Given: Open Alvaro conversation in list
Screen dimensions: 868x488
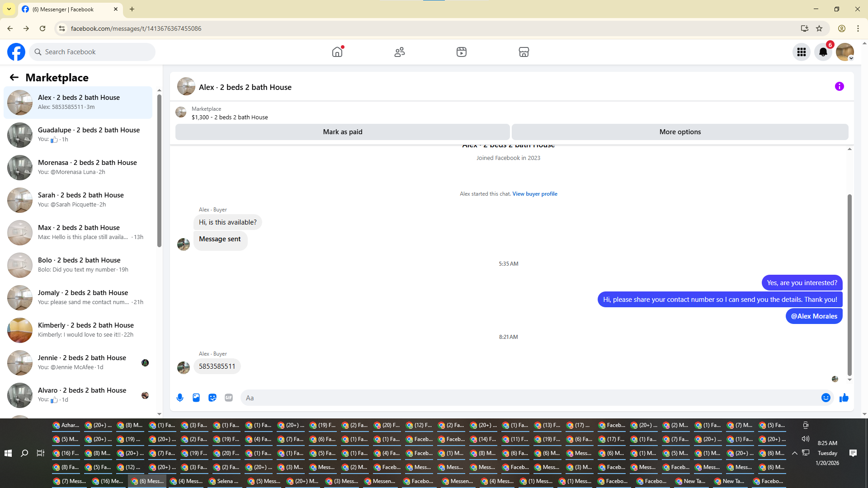Looking at the screenshot, I should (78, 395).
